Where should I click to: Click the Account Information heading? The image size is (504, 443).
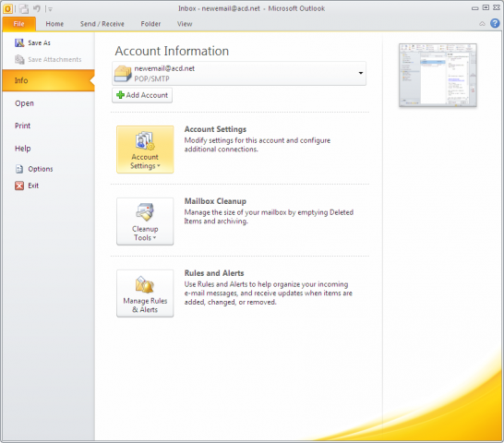tap(172, 51)
